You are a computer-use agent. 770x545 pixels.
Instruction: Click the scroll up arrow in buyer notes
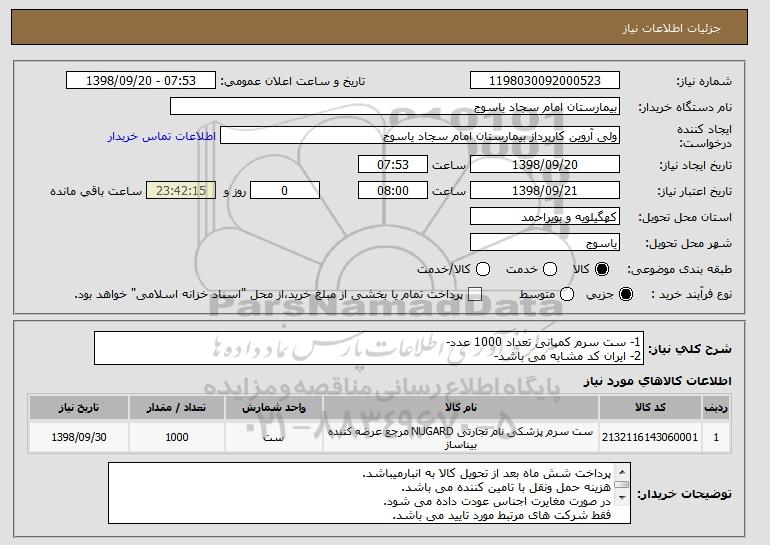(622, 472)
